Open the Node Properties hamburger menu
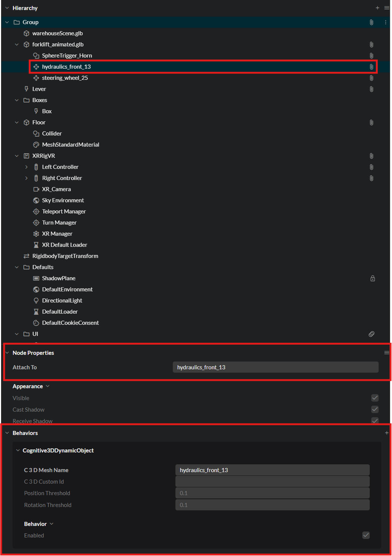Image resolution: width=392 pixels, height=556 pixels. tap(387, 353)
